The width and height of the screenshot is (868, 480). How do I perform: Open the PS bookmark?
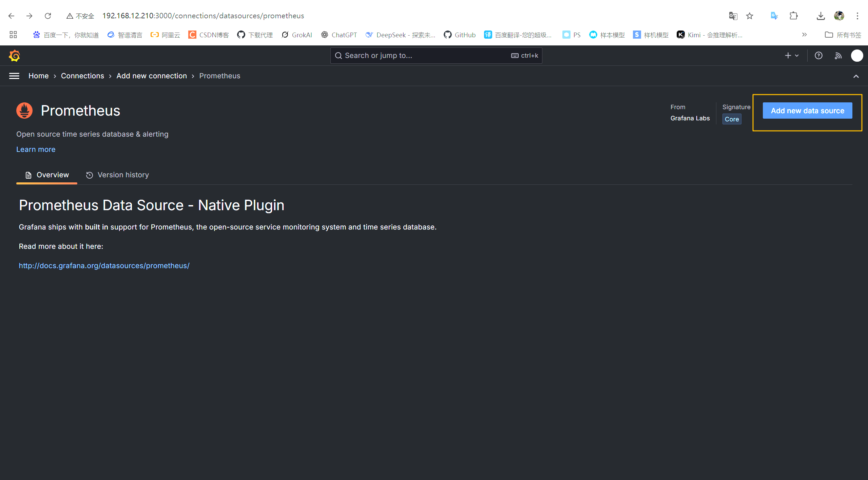[572, 35]
